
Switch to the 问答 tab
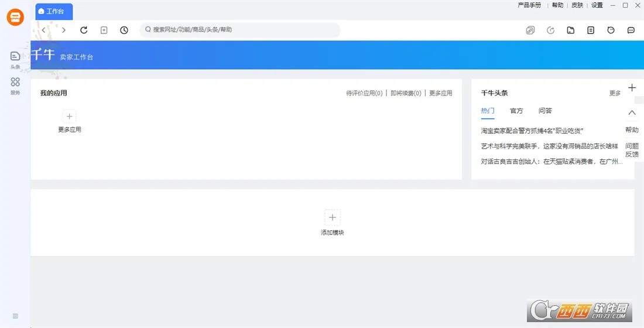pyautogui.click(x=545, y=111)
